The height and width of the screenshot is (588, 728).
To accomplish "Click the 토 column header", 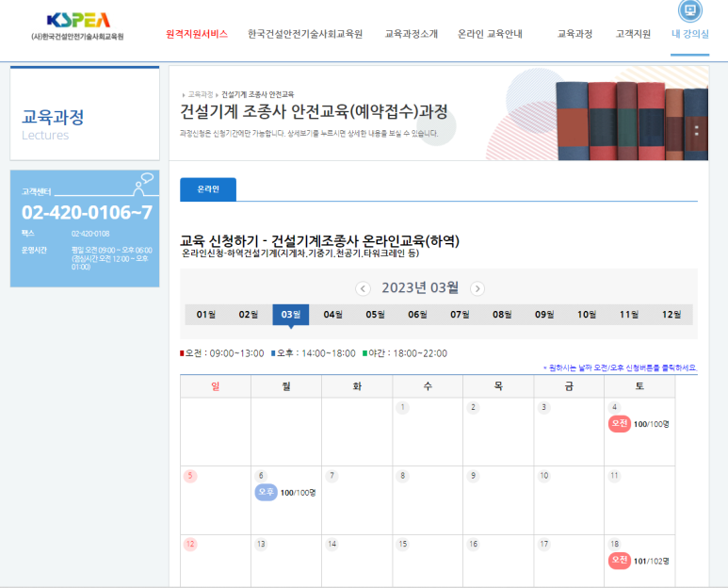I will point(639,386).
